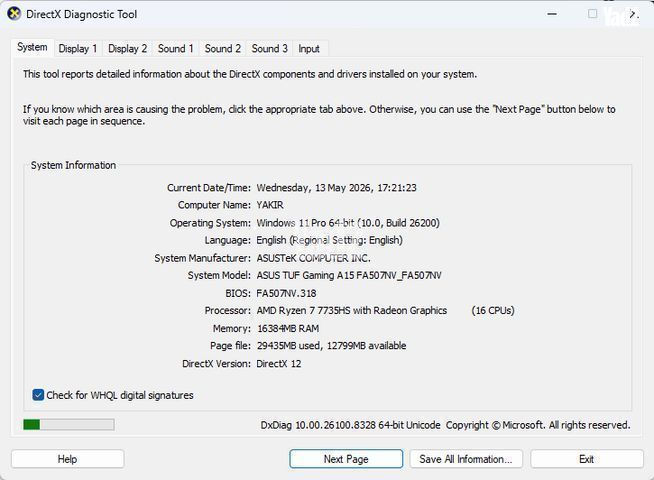Click the DirectX Diagnostic Tool title icon

pyautogui.click(x=14, y=14)
